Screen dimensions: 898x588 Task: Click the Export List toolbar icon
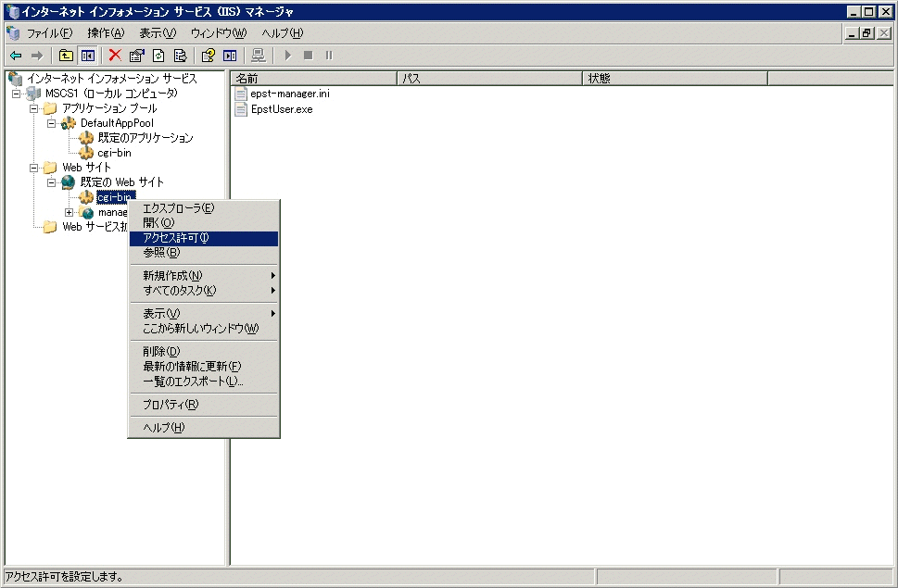point(180,56)
